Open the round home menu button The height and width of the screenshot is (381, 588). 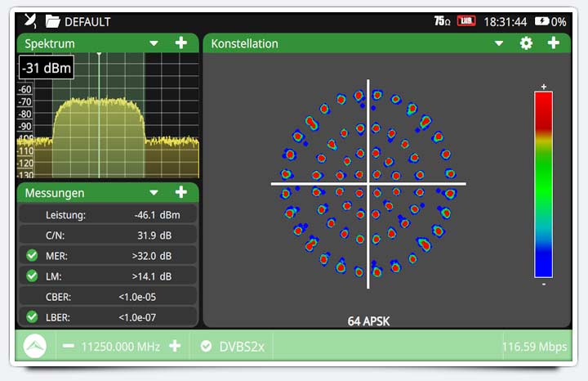coord(35,346)
